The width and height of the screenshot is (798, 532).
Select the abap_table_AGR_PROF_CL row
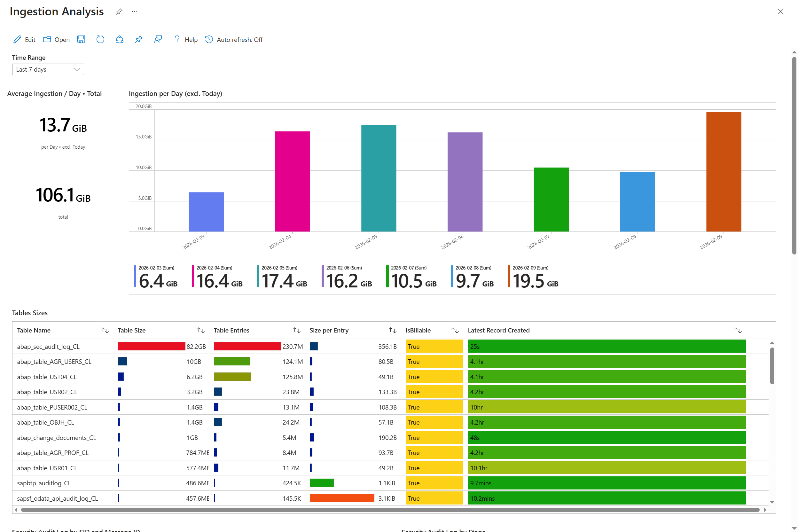[x=390, y=453]
